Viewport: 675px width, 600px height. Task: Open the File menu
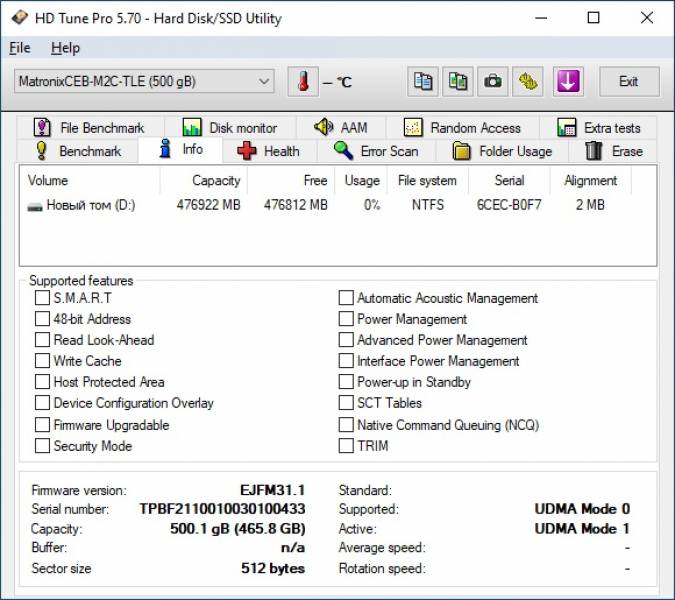tap(20, 48)
